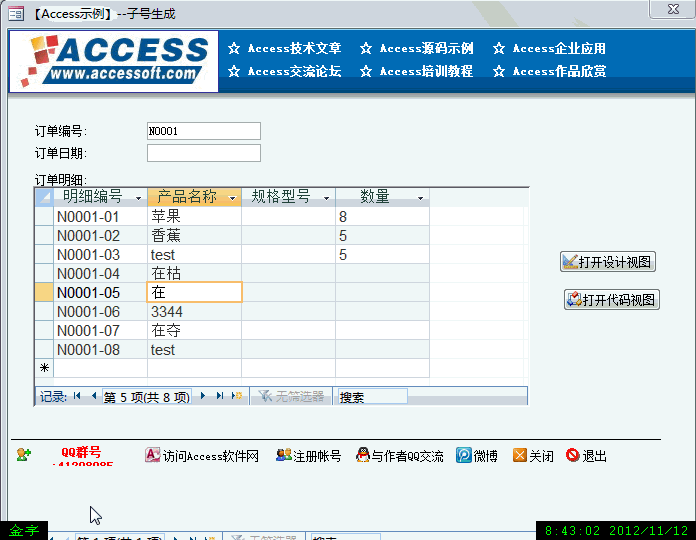Viewport: 696px width, 540px height.
Task: Open Access交流论坛 link
Action: [x=294, y=71]
